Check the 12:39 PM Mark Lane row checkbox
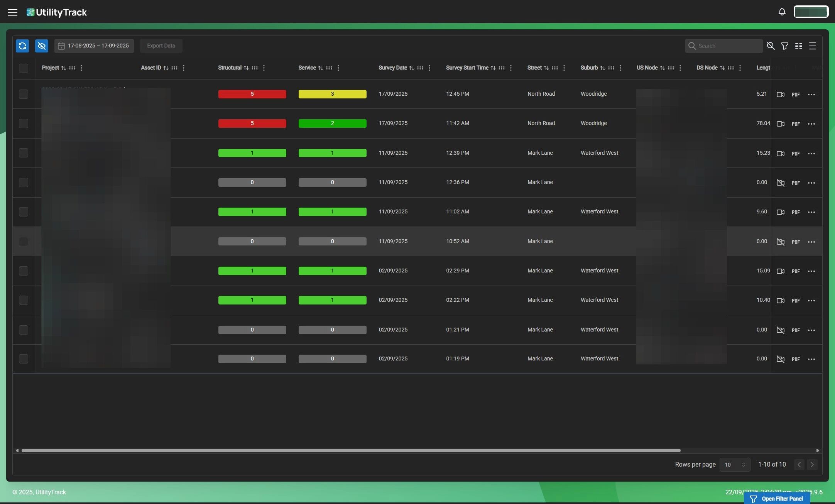This screenshot has width=835, height=504. click(x=24, y=153)
